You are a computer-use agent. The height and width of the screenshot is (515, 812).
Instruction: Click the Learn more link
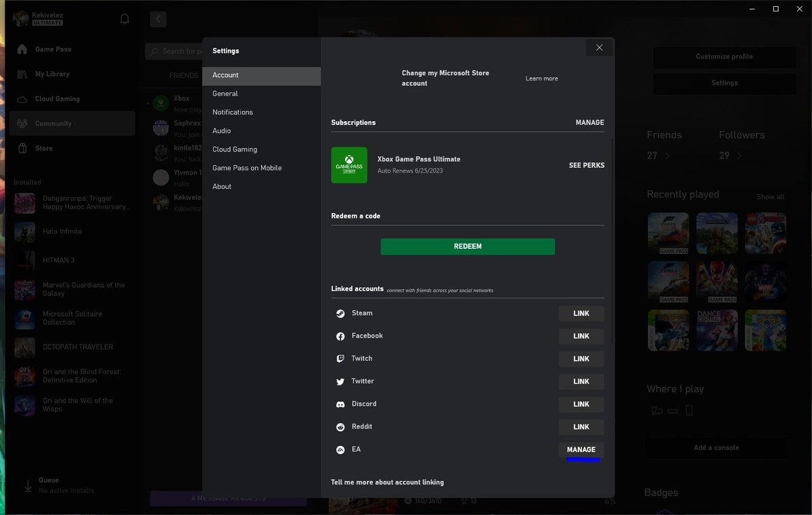pos(542,79)
